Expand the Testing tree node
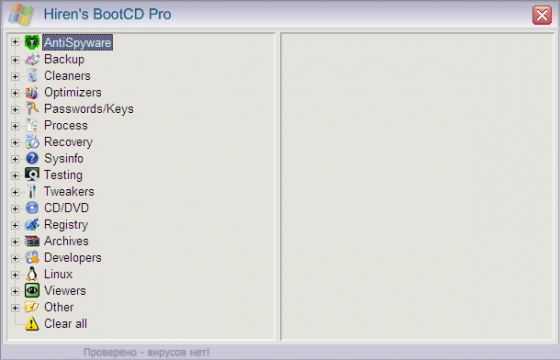 coord(15,175)
